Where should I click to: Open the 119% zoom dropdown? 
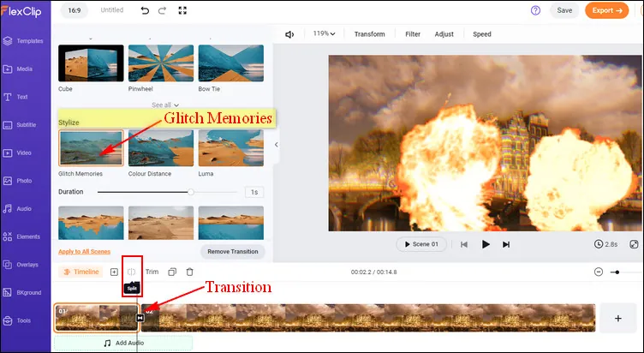(324, 33)
